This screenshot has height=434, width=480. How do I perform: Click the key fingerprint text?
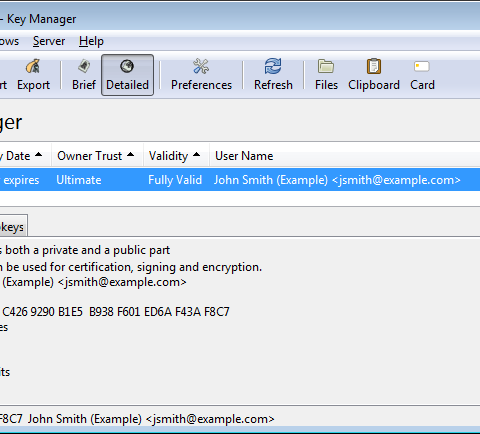click(x=115, y=312)
